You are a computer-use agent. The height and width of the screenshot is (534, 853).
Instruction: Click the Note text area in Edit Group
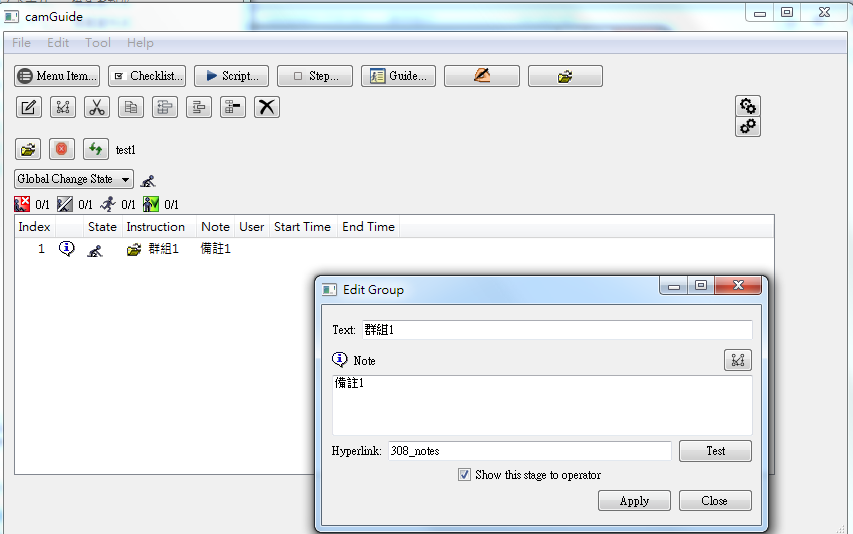pyautogui.click(x=542, y=405)
